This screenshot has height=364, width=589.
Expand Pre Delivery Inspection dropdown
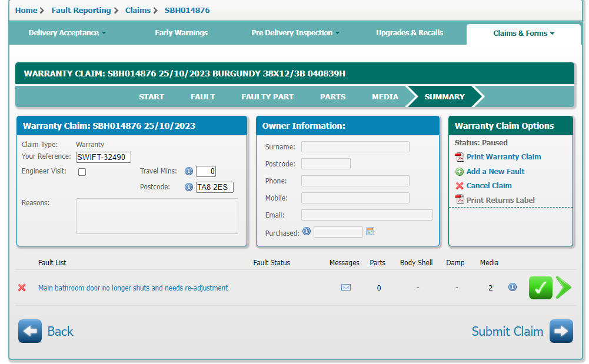295,33
